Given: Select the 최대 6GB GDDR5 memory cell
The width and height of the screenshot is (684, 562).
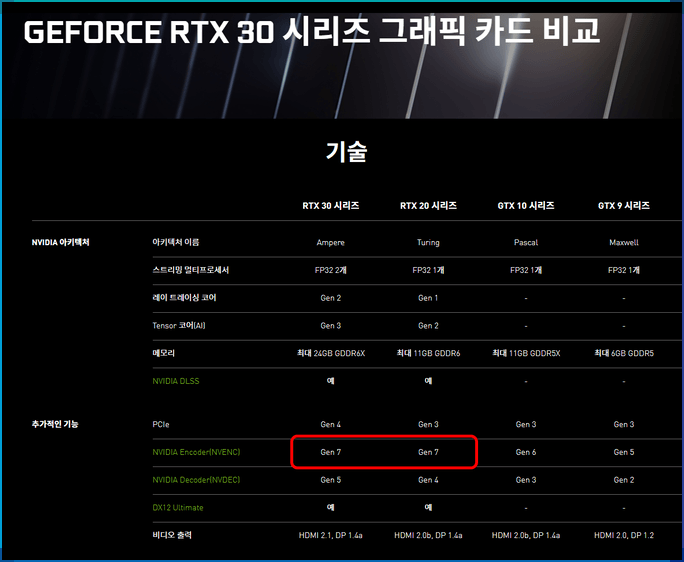Looking at the screenshot, I should click(624, 353).
